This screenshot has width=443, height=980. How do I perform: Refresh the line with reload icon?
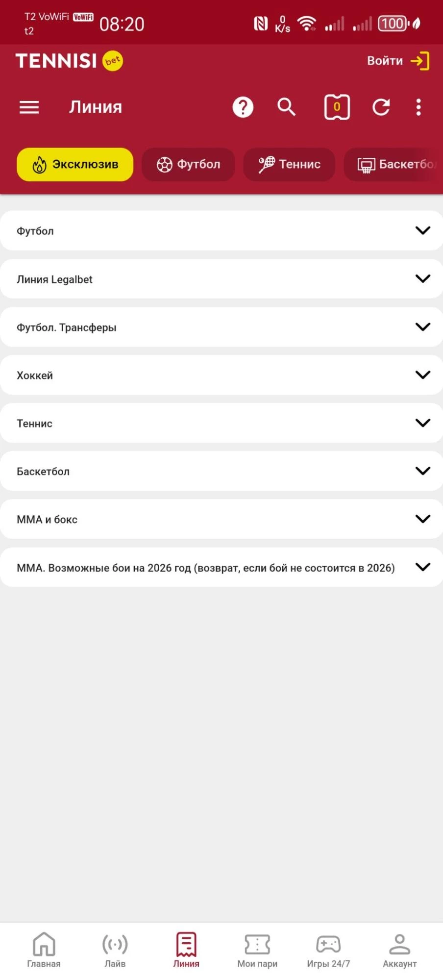381,107
